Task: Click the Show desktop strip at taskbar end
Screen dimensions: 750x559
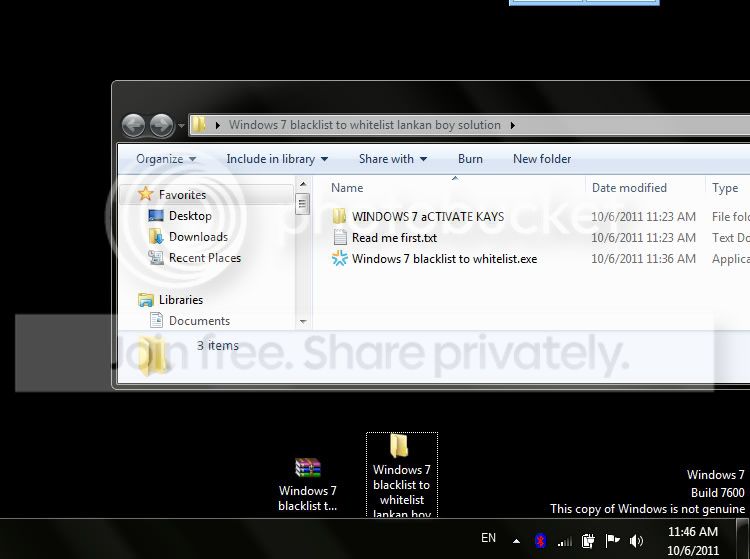Action: [743, 539]
